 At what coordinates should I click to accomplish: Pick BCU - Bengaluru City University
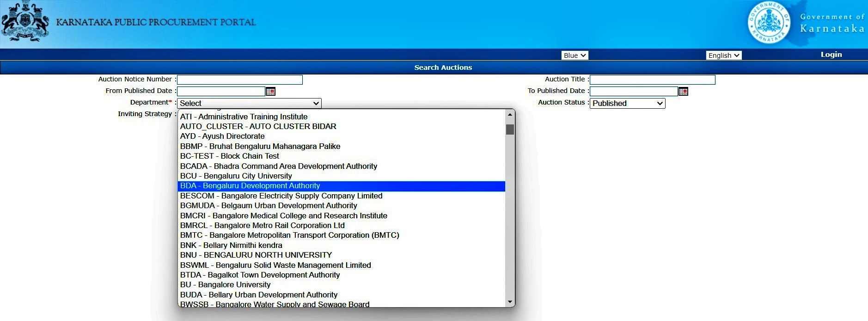coord(342,176)
